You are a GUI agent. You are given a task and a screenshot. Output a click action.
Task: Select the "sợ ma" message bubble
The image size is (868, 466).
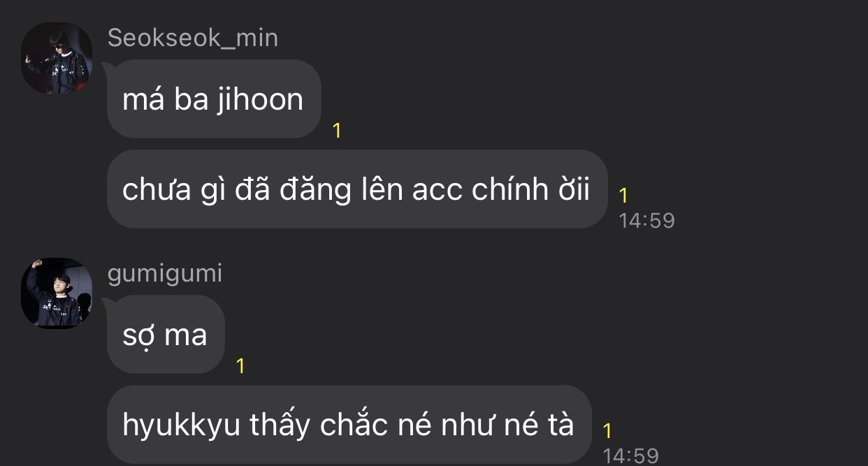(x=166, y=334)
